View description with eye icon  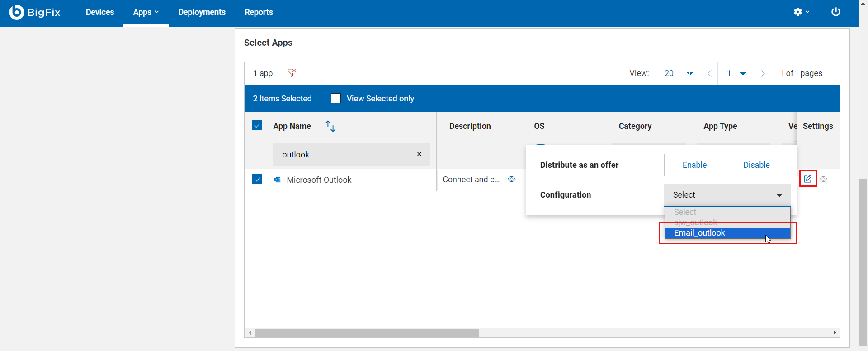click(x=511, y=180)
